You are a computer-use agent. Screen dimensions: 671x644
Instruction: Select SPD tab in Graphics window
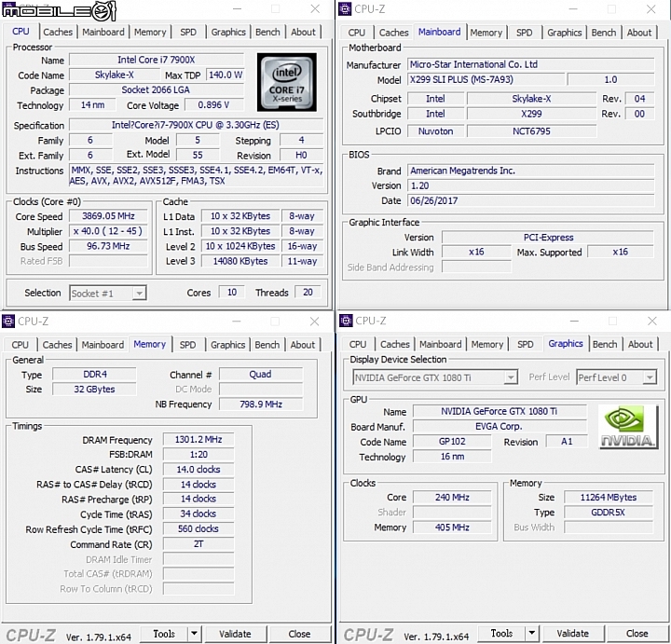click(x=525, y=345)
